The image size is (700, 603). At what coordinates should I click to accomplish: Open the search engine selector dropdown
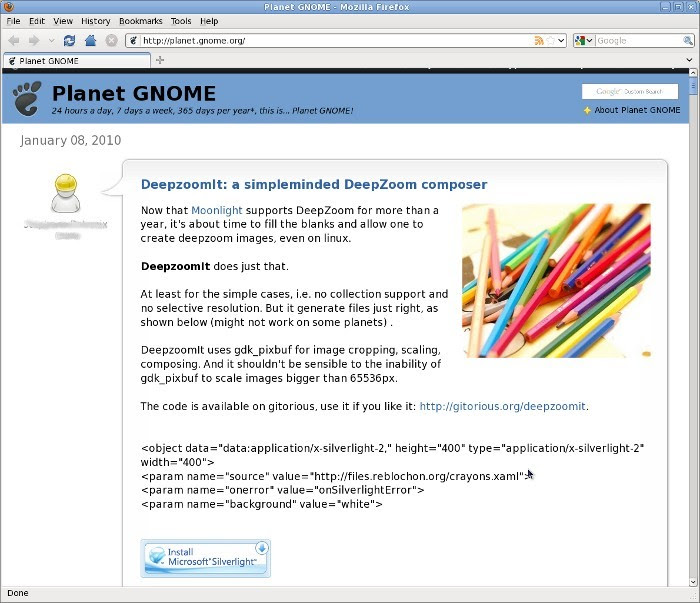point(584,41)
